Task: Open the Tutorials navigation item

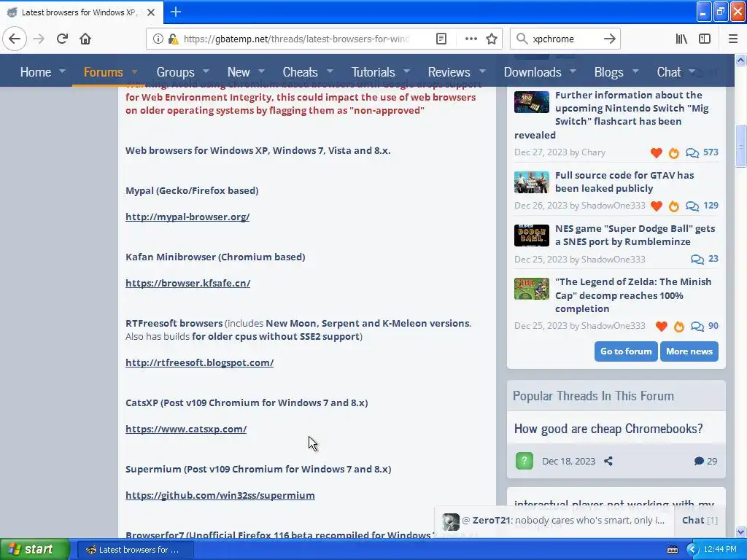Action: tap(373, 72)
